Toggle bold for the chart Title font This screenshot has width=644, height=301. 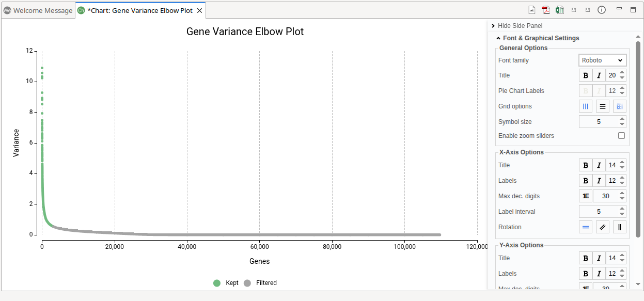[x=586, y=75]
